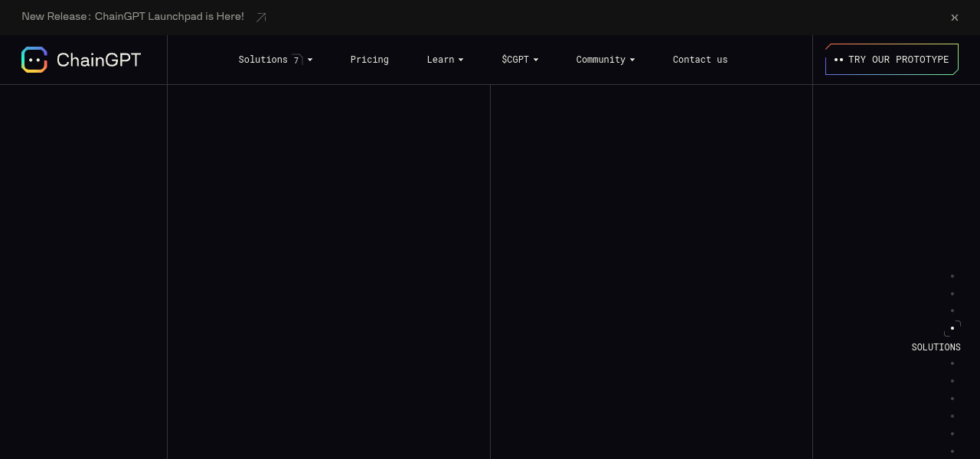Select the dot directly below the SOLUTIONS label
The image size is (980, 459).
click(952, 363)
